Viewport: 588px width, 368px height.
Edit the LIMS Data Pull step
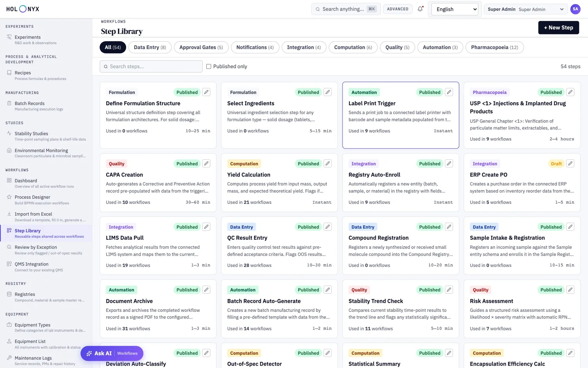point(206,227)
